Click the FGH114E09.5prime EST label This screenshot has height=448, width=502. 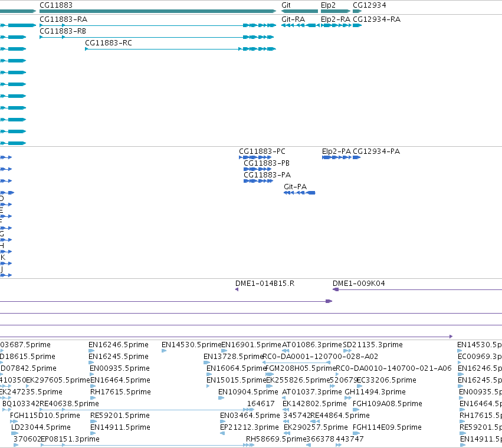click(387, 427)
